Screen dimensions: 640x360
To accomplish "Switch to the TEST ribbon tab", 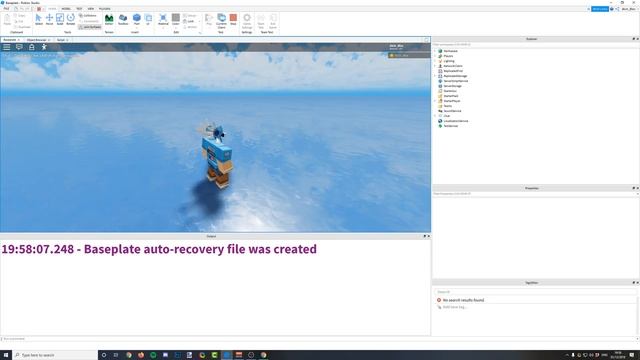I will (79, 9).
